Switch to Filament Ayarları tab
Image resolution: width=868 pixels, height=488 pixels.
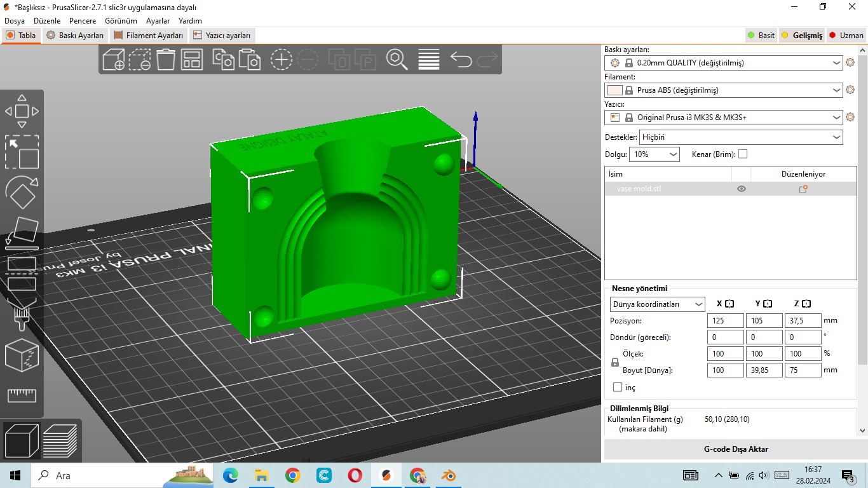point(149,36)
